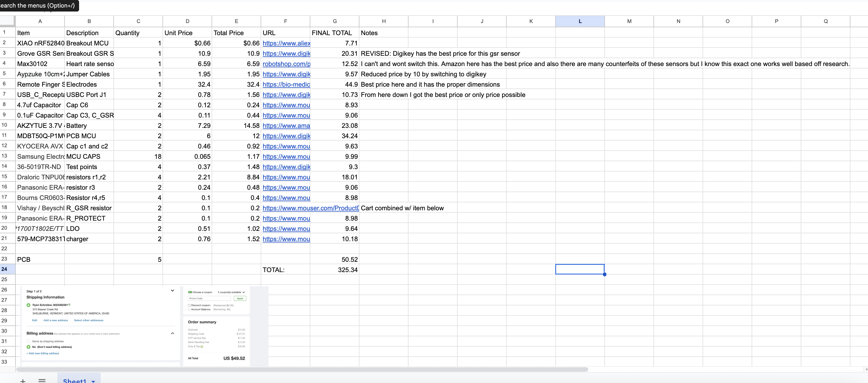Click the green coupon icon

click(190, 292)
